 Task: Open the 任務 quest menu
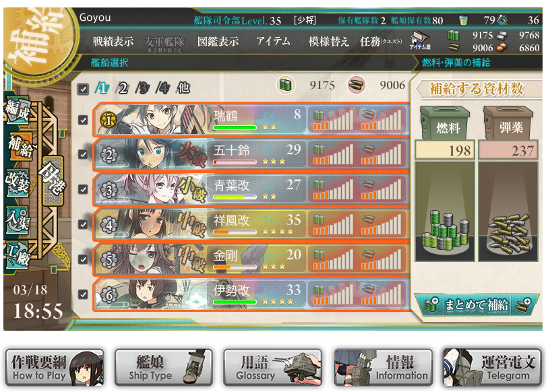pos(380,42)
